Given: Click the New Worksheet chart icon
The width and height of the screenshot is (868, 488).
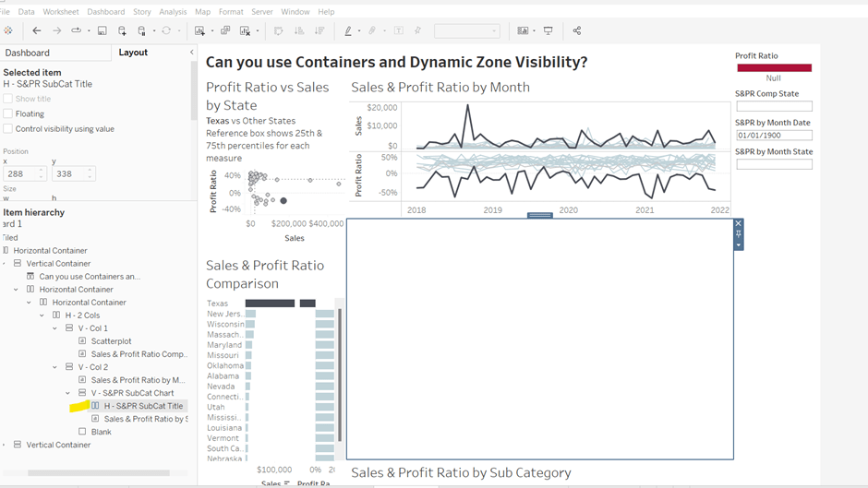Looking at the screenshot, I should [x=200, y=30].
